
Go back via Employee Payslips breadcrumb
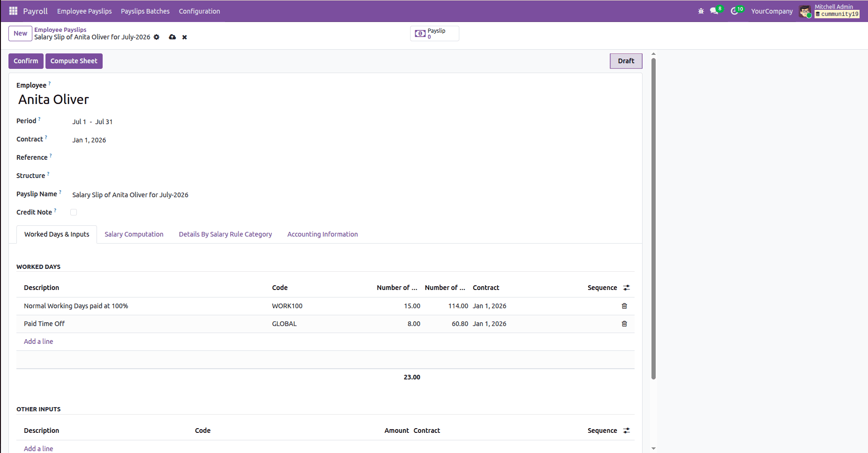60,30
